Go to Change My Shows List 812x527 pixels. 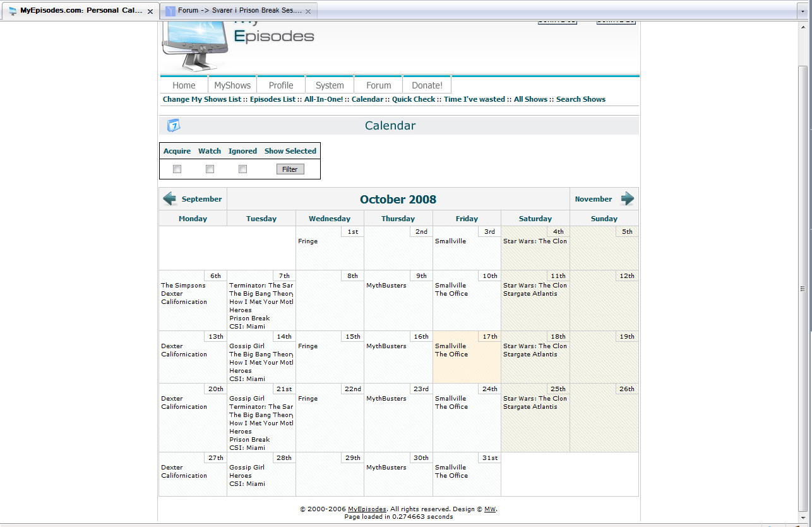point(202,99)
